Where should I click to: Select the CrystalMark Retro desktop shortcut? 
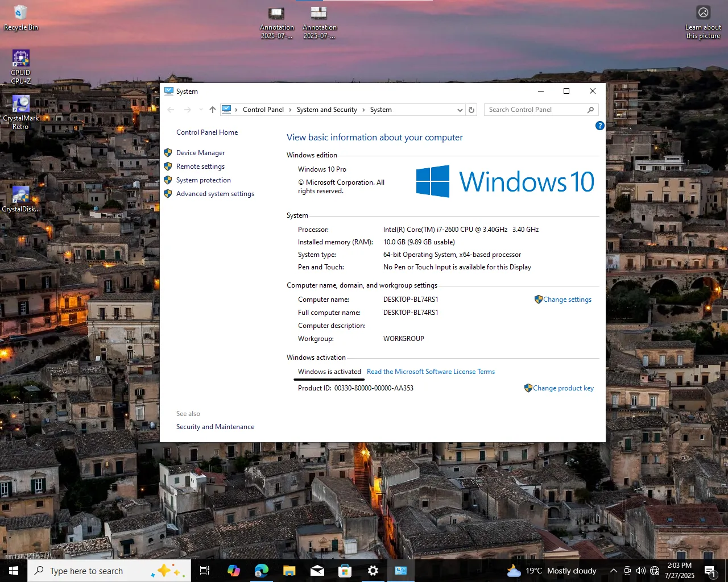tap(20, 112)
